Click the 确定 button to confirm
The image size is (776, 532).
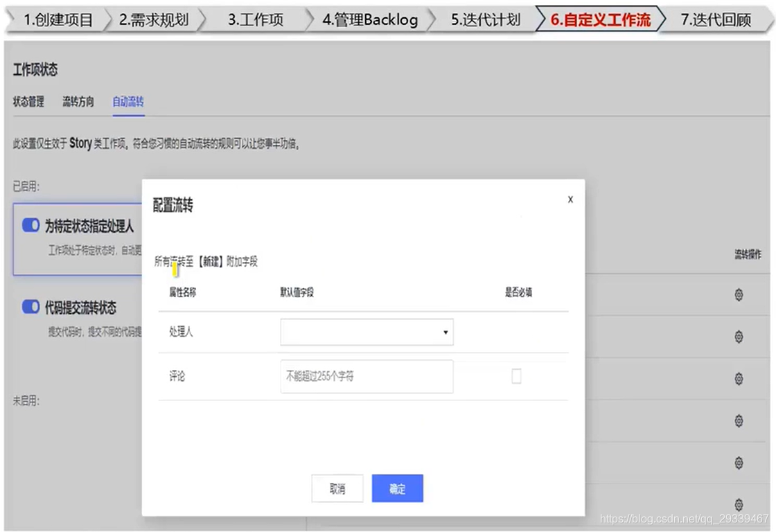(x=397, y=488)
